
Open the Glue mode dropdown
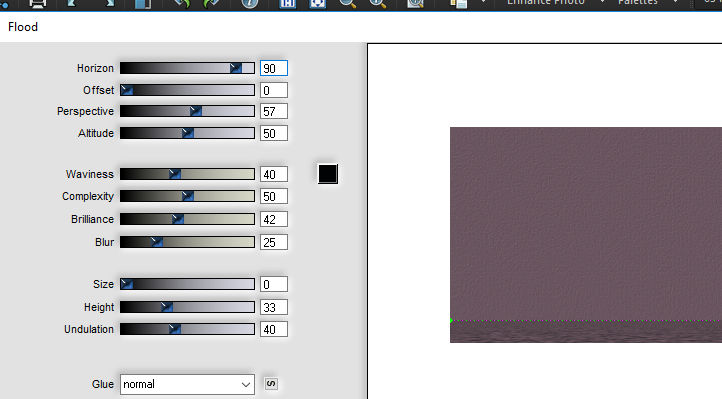point(187,384)
